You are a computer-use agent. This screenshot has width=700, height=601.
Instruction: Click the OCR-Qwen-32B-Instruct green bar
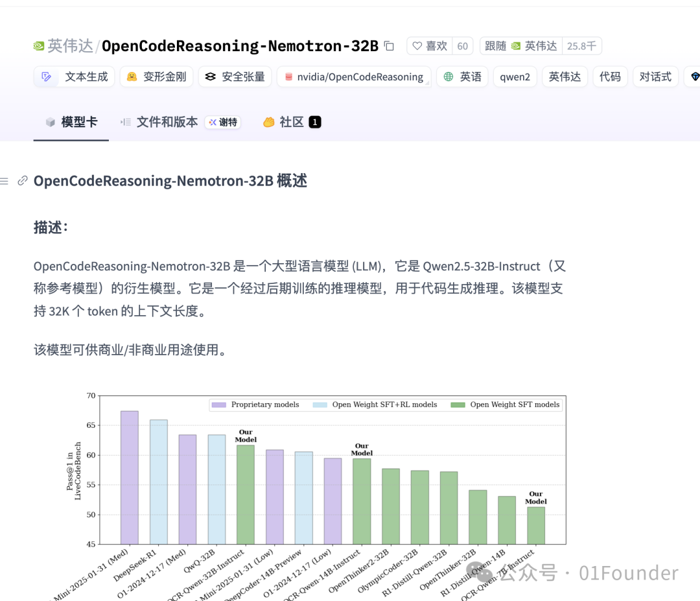pyautogui.click(x=246, y=494)
